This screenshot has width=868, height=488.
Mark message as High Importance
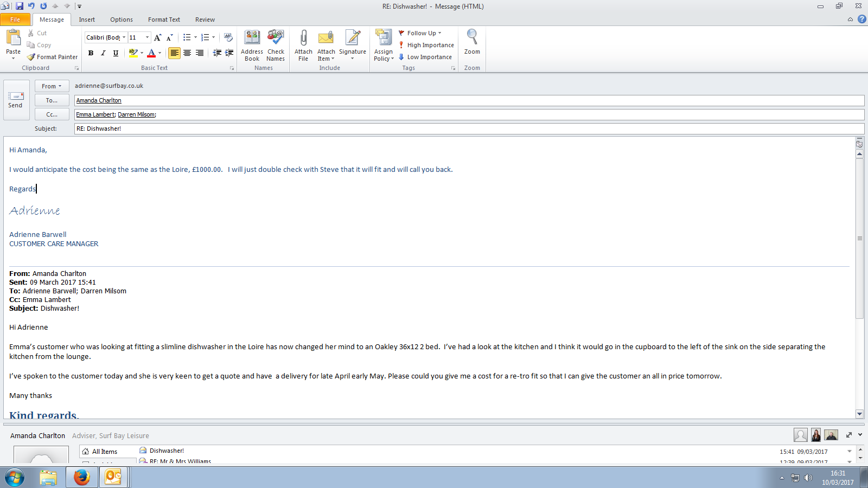pyautogui.click(x=426, y=45)
